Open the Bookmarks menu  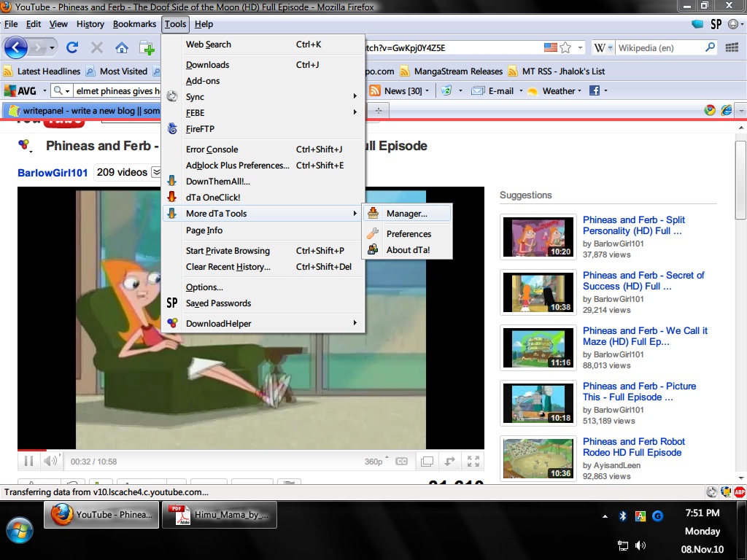pos(134,24)
